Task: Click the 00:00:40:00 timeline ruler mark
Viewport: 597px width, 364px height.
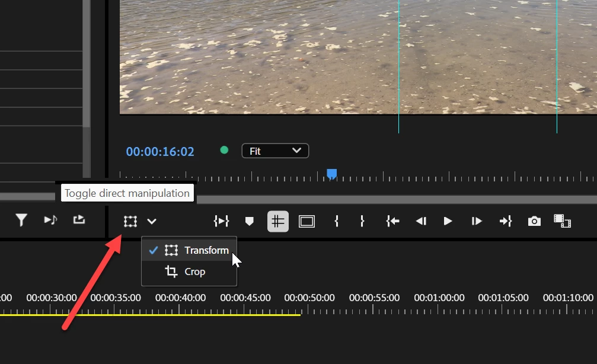Action: pos(180,298)
